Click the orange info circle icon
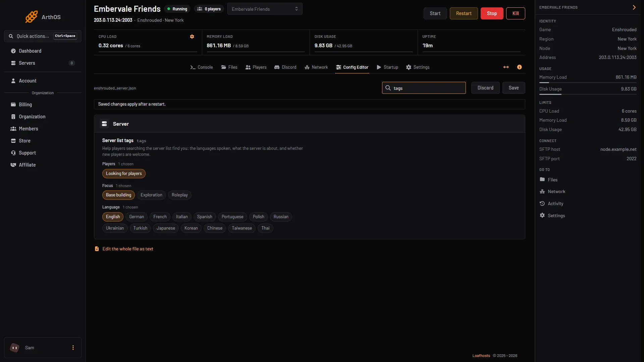Viewport: 644px width, 362px height. pos(520,67)
